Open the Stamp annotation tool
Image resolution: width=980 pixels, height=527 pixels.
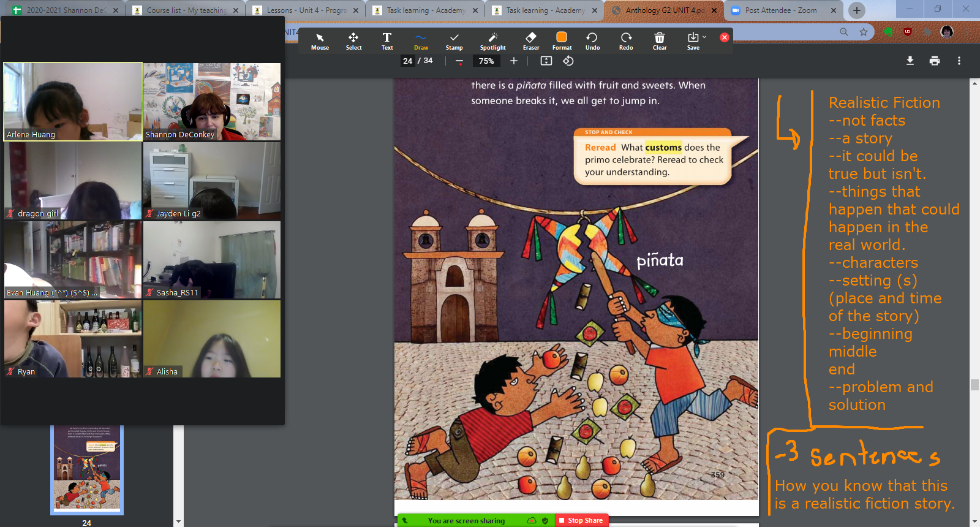click(454, 41)
